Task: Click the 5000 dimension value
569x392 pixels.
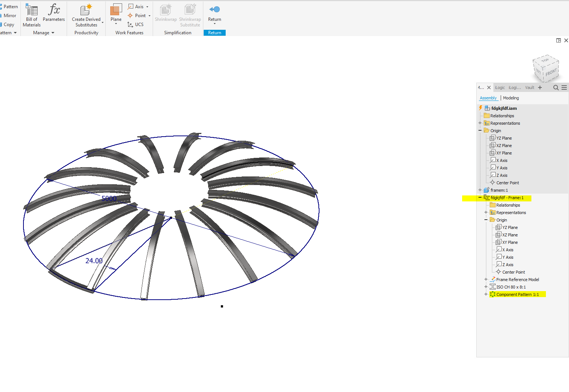Action: click(109, 198)
